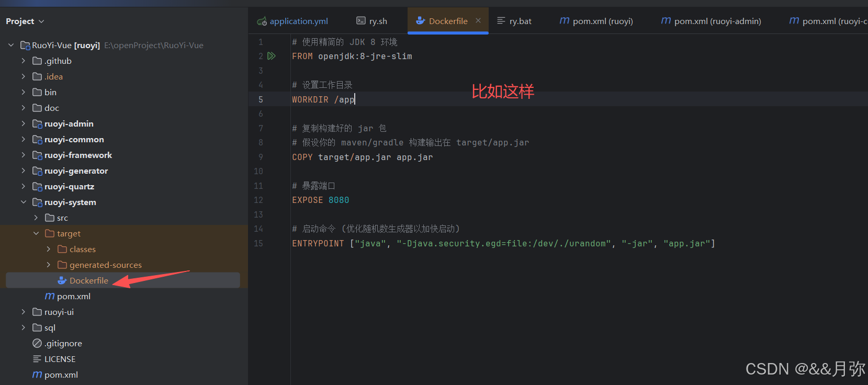Click the Docker run gutter icon on line 2
868x385 pixels.
(x=271, y=55)
